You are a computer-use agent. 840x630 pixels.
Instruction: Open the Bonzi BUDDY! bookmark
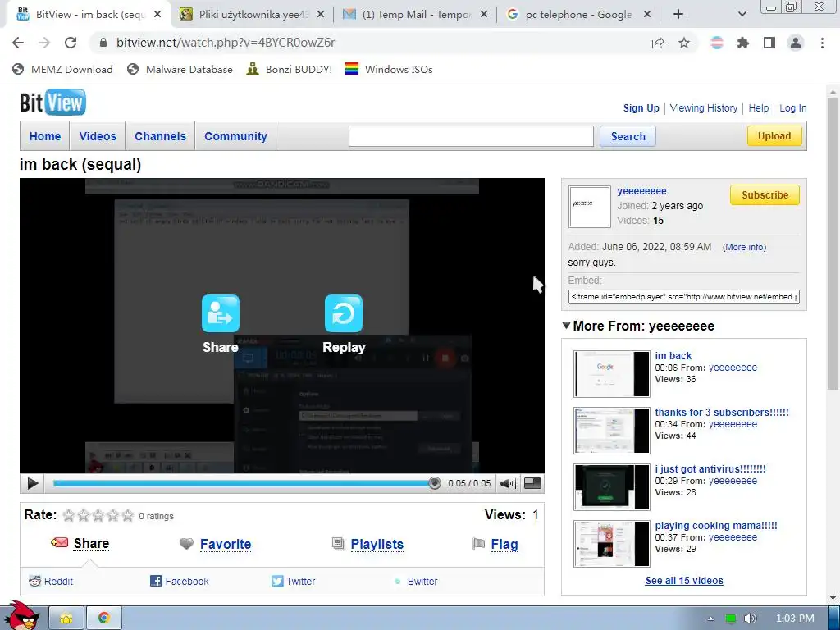[289, 69]
